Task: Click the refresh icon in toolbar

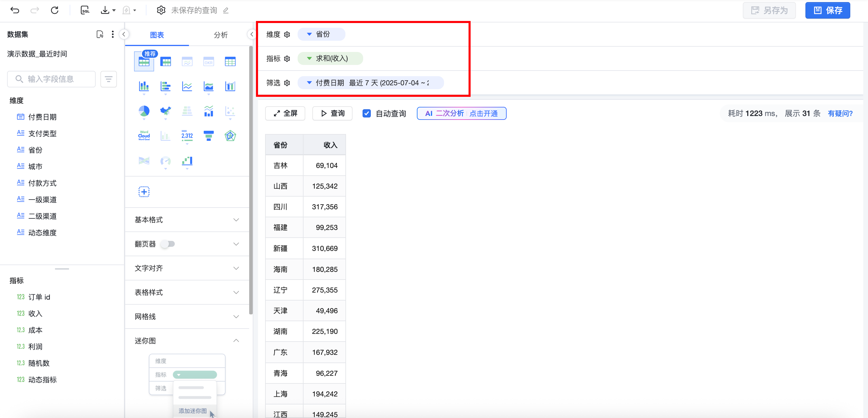Action: coord(55,10)
